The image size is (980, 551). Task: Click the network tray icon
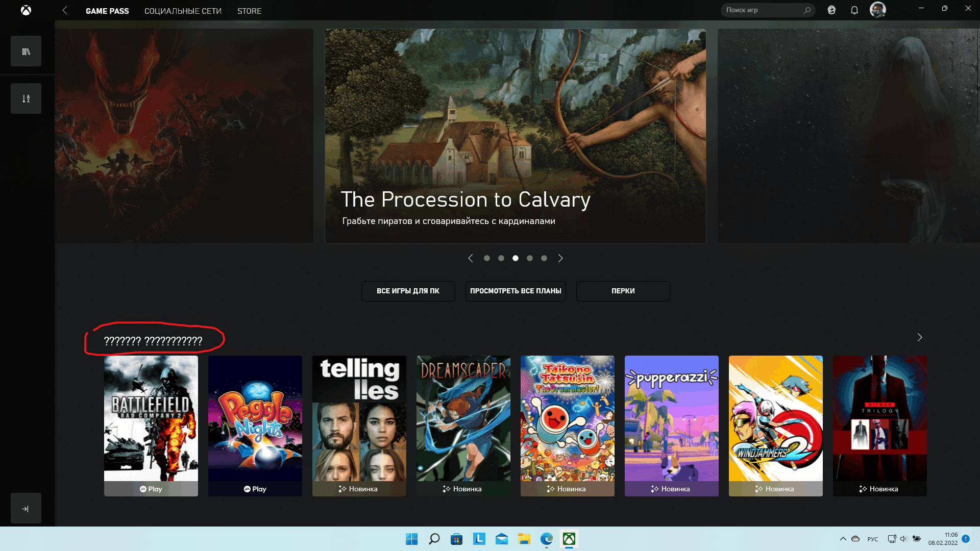pyautogui.click(x=892, y=539)
